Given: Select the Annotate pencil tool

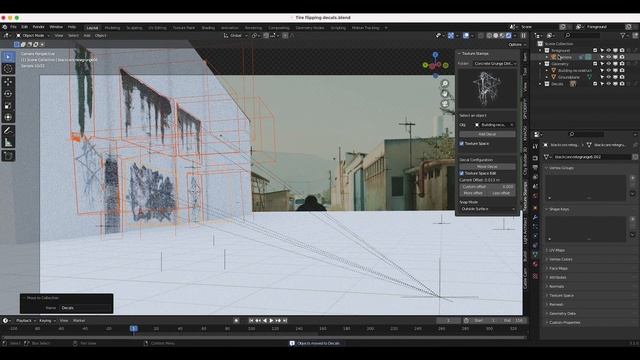Looking at the screenshot, I should pos(8,131).
